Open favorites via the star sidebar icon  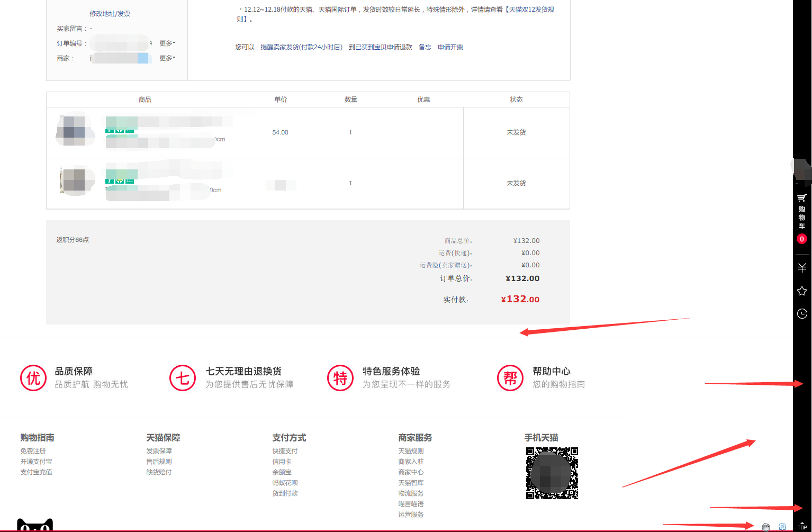pos(801,291)
